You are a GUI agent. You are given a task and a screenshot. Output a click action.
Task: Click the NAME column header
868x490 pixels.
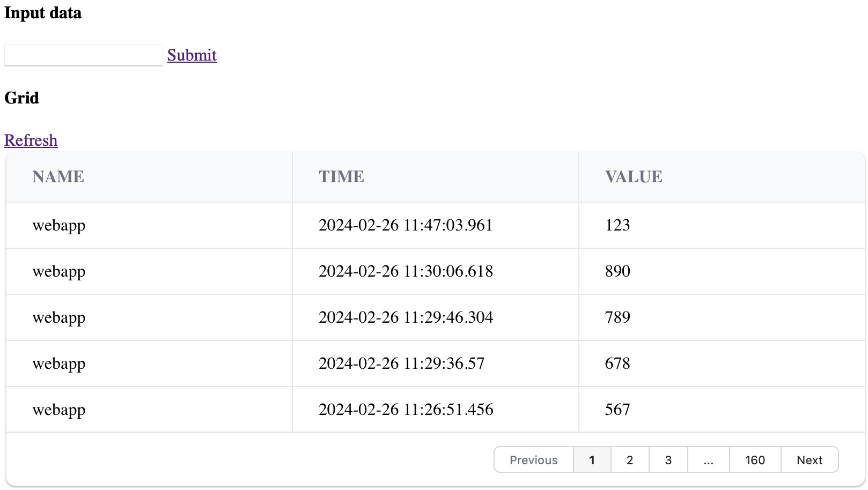click(58, 177)
